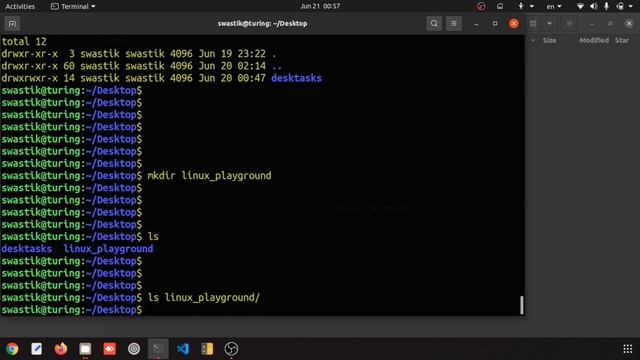Minimize the terminal window
This screenshot has height=360, width=640.
pos(476,24)
